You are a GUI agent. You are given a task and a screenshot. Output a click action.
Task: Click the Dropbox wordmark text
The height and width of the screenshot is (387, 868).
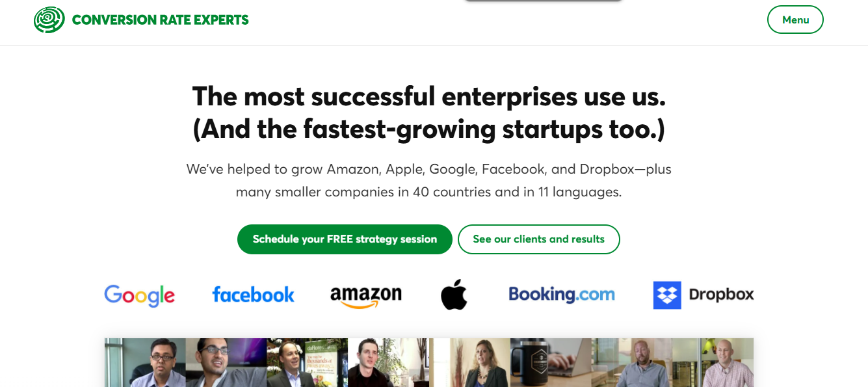(x=721, y=295)
